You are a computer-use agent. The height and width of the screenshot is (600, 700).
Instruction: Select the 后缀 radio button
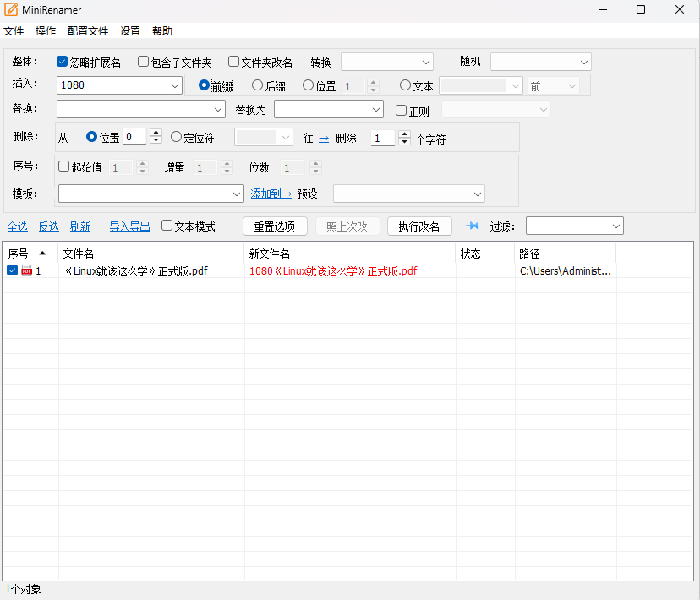point(255,85)
